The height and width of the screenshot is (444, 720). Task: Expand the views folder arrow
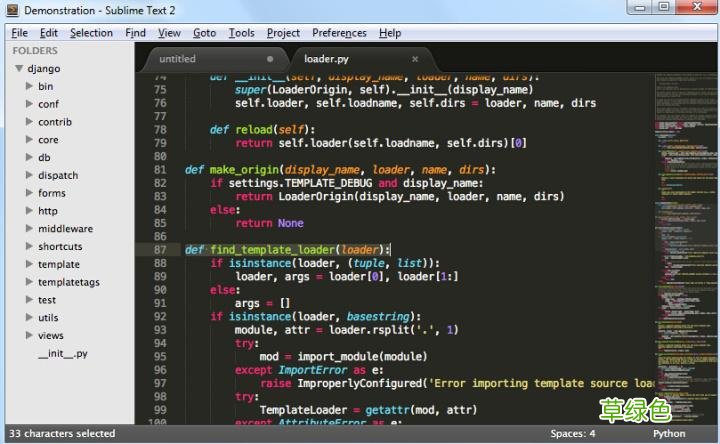coord(29,335)
